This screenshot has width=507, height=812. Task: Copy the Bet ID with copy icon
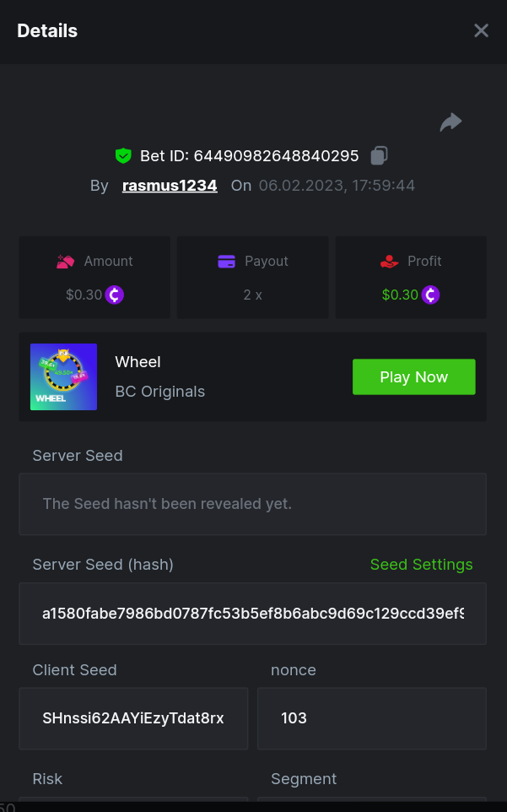pos(380,155)
